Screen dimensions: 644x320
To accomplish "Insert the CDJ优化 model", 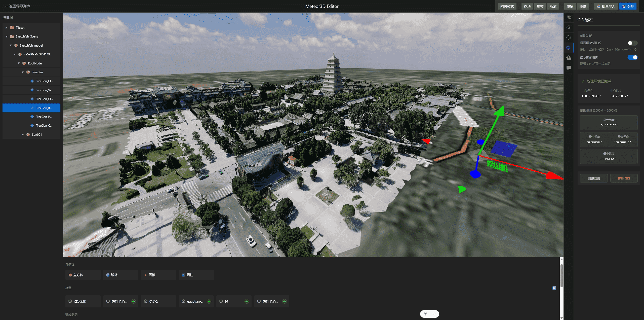I will [83, 301].
